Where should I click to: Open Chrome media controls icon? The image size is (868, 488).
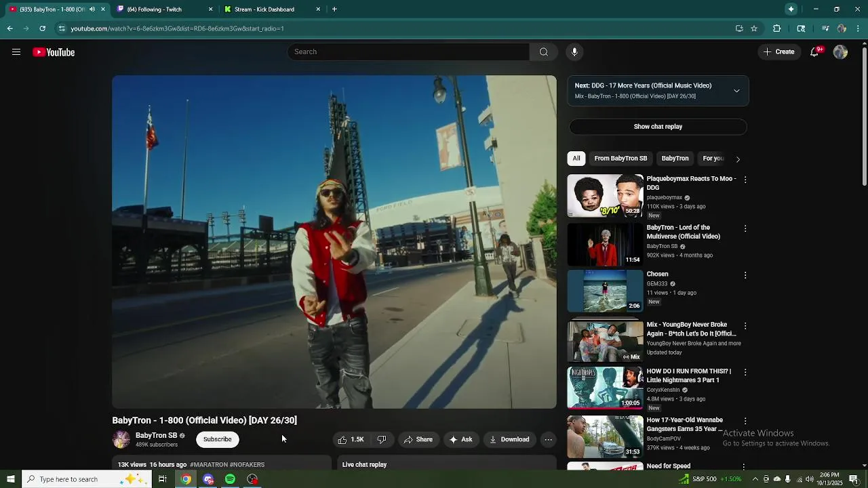tap(825, 28)
